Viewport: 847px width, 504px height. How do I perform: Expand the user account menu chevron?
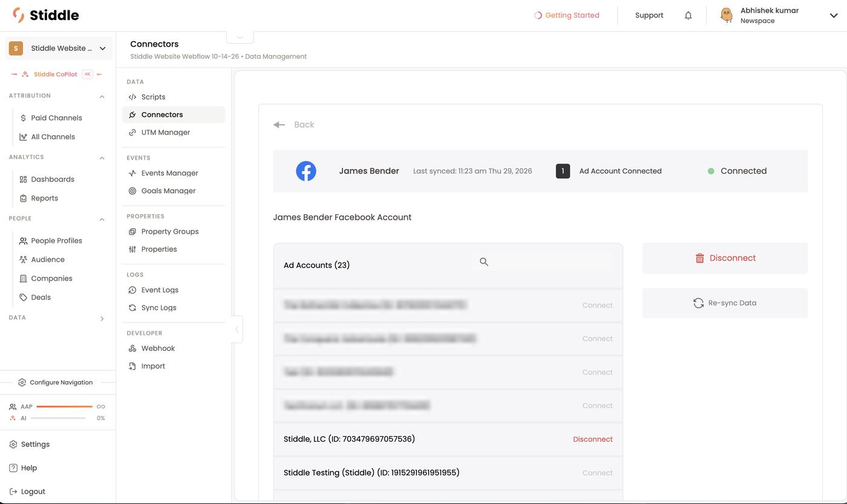point(834,16)
